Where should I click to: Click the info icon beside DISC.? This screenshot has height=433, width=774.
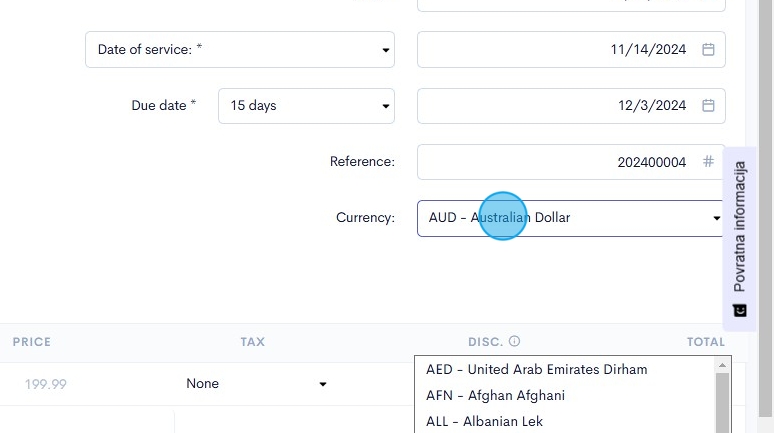click(514, 342)
